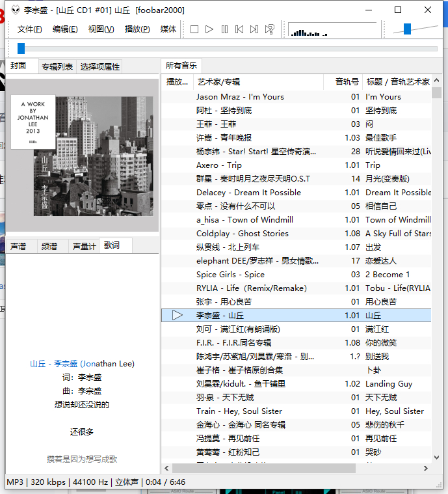
Task: Select 许嵩 - 青年晚报 track
Action: pos(296,138)
